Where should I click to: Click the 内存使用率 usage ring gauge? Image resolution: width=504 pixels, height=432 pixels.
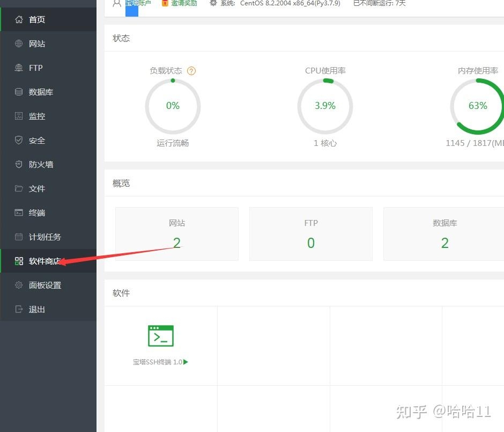[477, 106]
